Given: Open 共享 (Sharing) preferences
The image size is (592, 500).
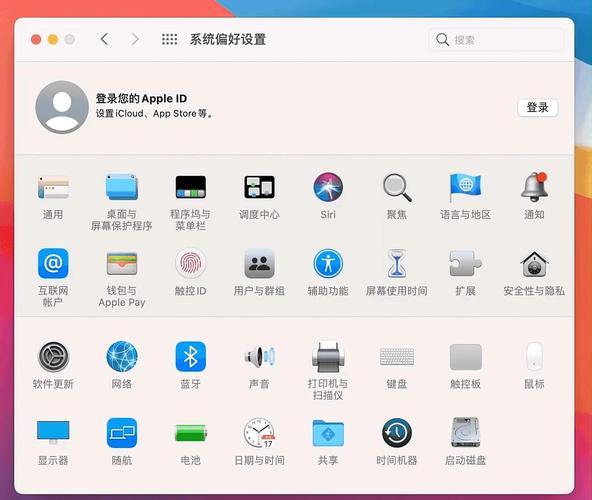Looking at the screenshot, I should (328, 433).
